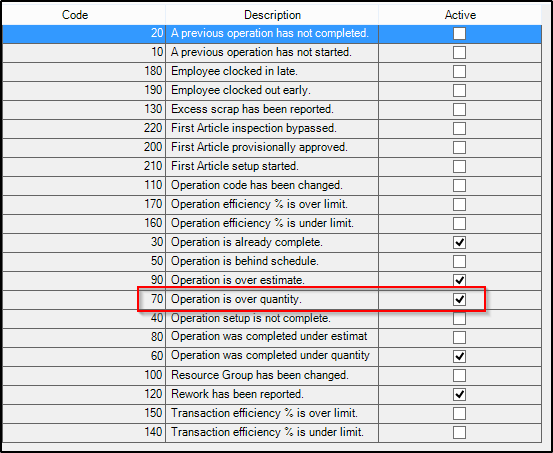Screen dimensions: 553x453
Task: Tick Active for First Article provisionally approved
Action: pos(459,147)
